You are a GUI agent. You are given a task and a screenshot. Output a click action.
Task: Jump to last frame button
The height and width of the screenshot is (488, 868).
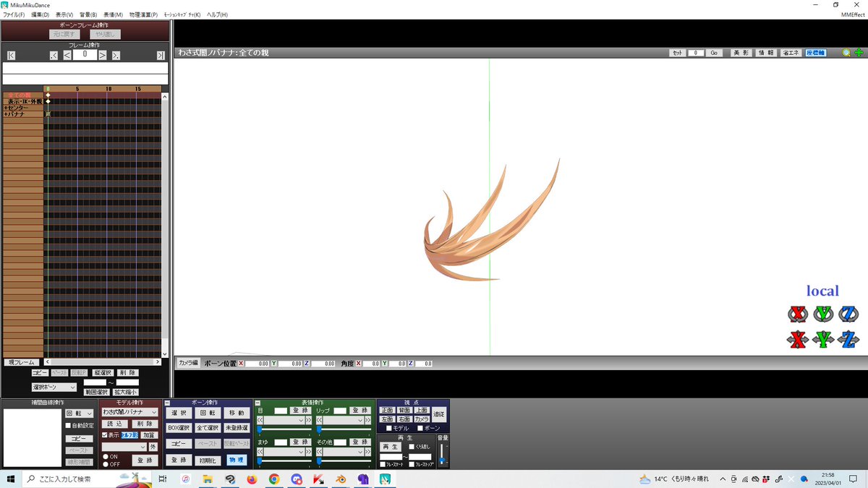click(x=161, y=55)
